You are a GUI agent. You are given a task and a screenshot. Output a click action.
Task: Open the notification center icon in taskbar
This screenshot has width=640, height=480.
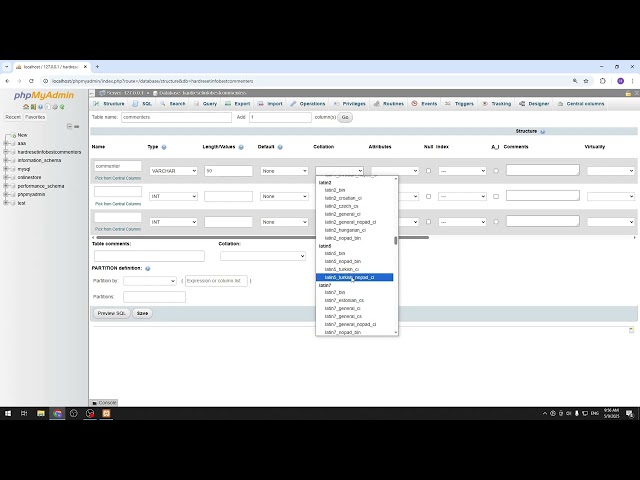point(629,414)
